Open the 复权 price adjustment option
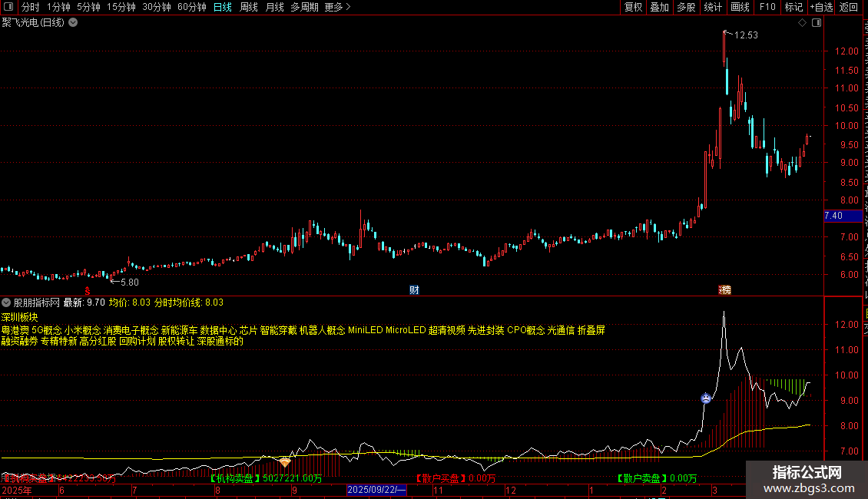 pyautogui.click(x=633, y=7)
